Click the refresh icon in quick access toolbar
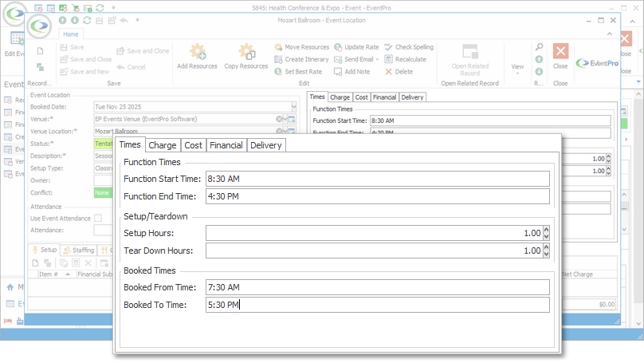Screen dimensions: 644x363 (87, 20)
